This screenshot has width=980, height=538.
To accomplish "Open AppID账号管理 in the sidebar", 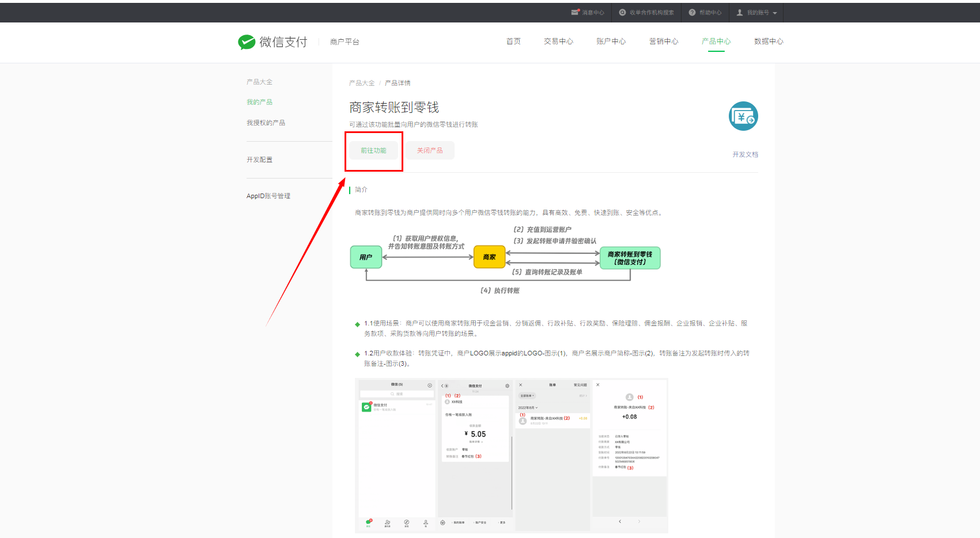I will coord(268,196).
